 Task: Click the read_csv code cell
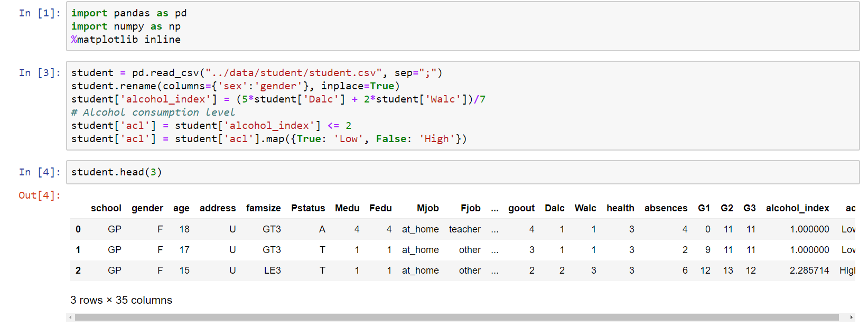click(x=462, y=106)
